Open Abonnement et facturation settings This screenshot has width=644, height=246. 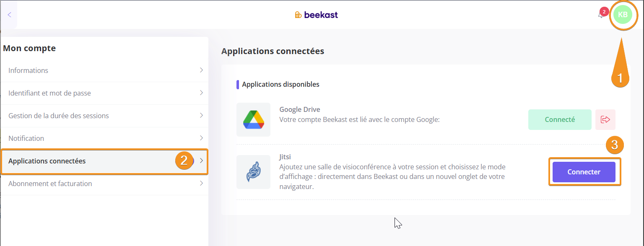[x=50, y=184]
